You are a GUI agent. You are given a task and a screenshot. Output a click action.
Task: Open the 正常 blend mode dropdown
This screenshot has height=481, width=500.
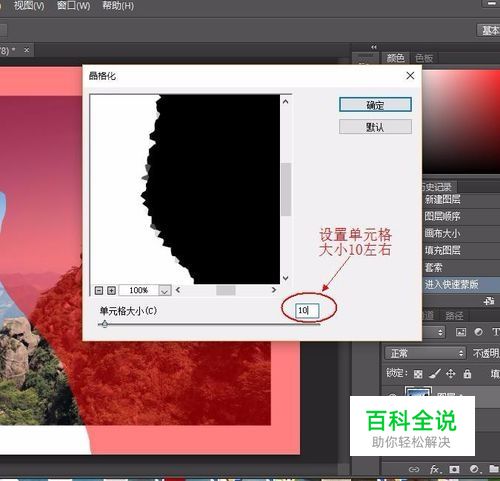click(425, 353)
